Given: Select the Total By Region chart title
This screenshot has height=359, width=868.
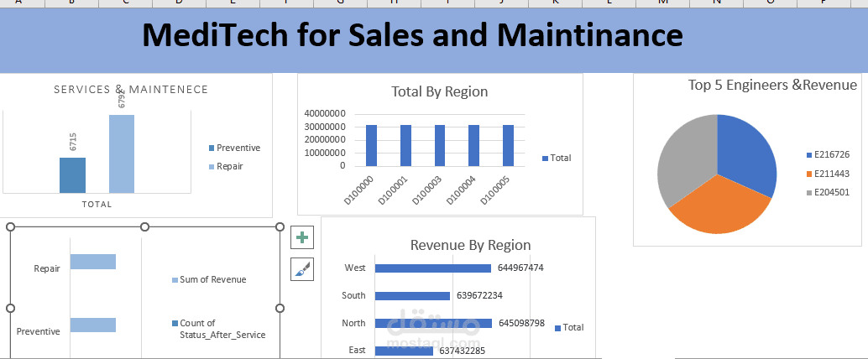Looking at the screenshot, I should pyautogui.click(x=439, y=91).
